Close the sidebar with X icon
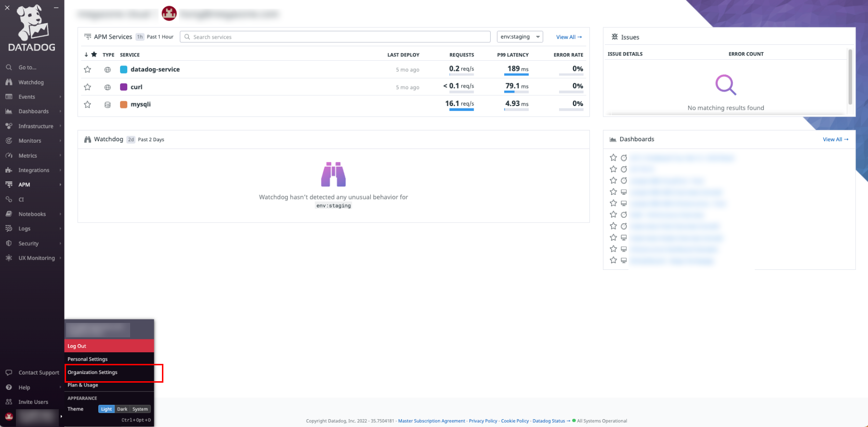 tap(7, 8)
